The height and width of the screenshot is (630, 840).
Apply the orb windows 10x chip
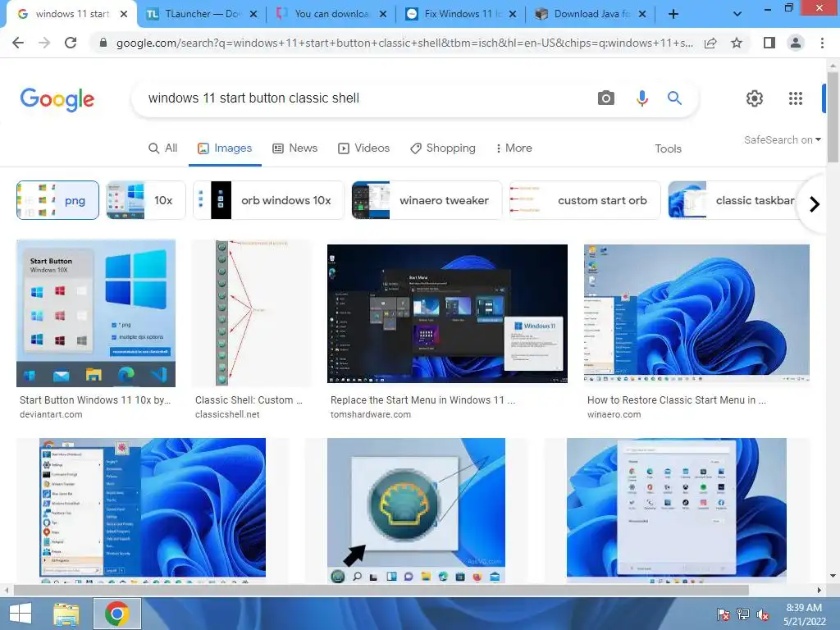[268, 200]
